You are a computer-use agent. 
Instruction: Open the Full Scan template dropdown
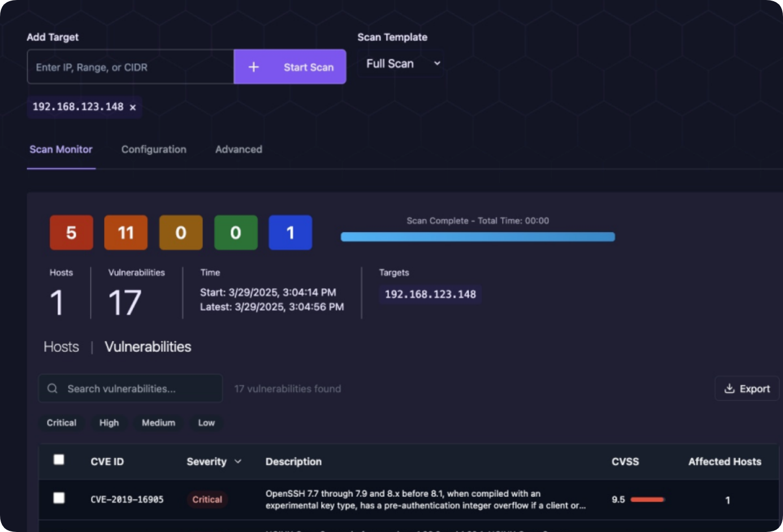coord(401,64)
